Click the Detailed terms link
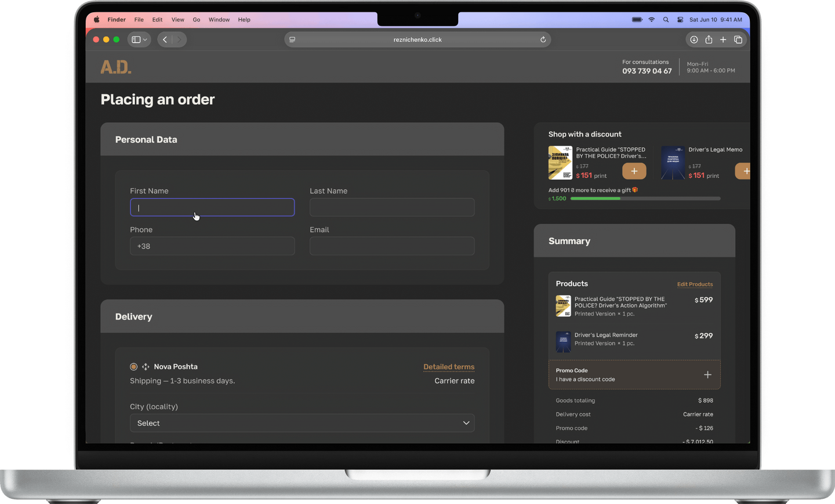The height and width of the screenshot is (504, 835). (x=449, y=367)
